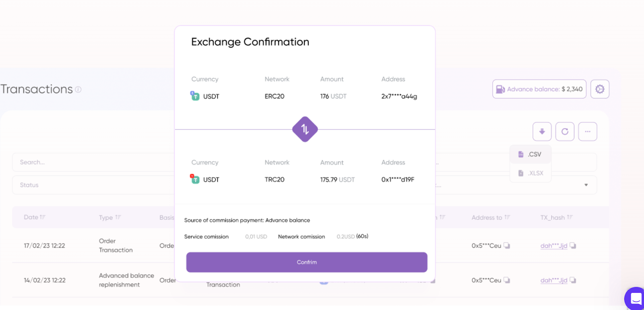Copy the second row TX hash
The width and height of the screenshot is (644, 310).
coord(573,280)
